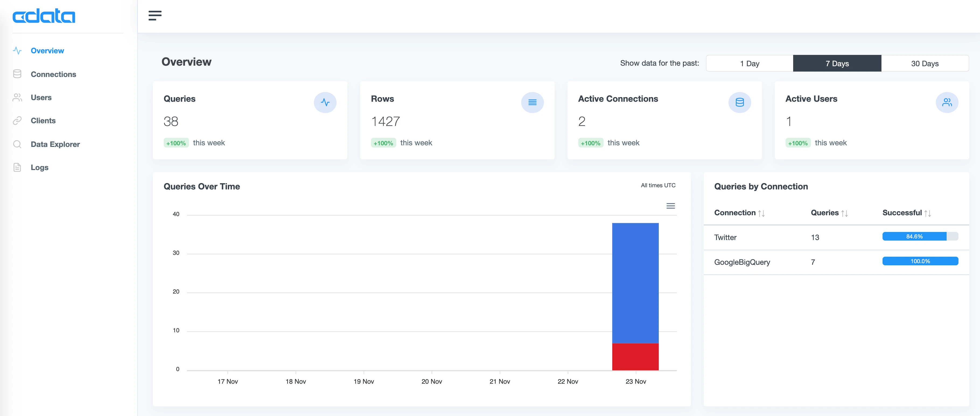The image size is (980, 416).
Task: Toggle the hamburger sidebar menu icon
Action: click(x=155, y=16)
